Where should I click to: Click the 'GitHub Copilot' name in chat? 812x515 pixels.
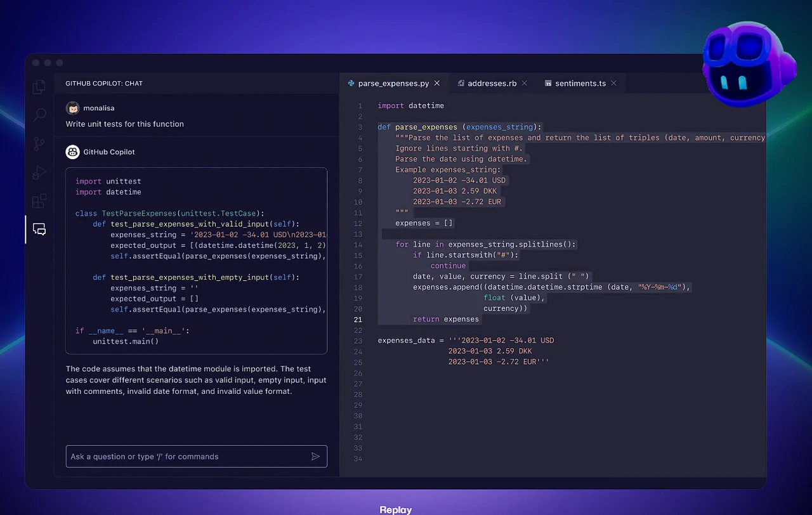[109, 152]
